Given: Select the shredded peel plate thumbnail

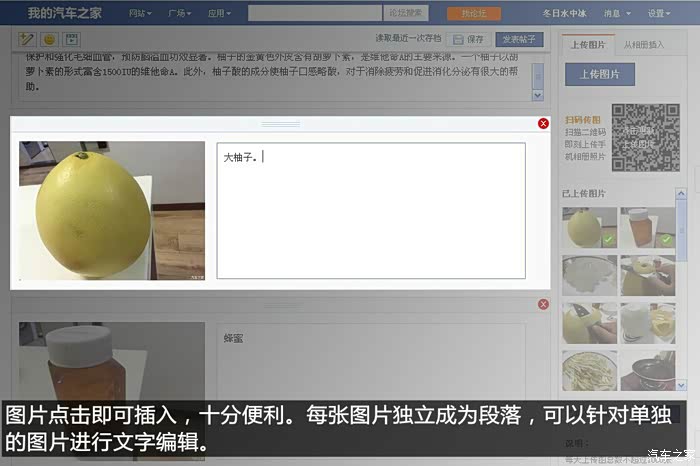Looking at the screenshot, I should (589, 370).
